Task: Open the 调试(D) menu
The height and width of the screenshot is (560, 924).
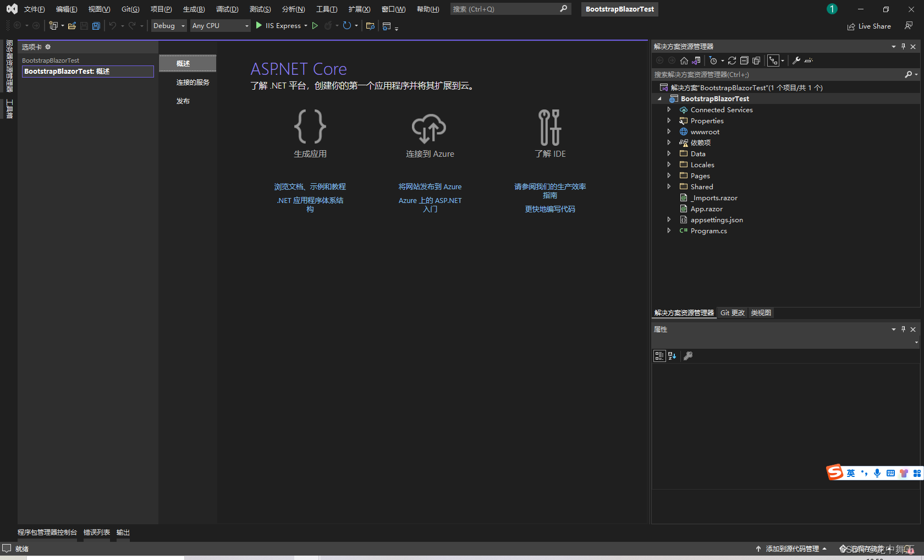Action: pos(227,9)
